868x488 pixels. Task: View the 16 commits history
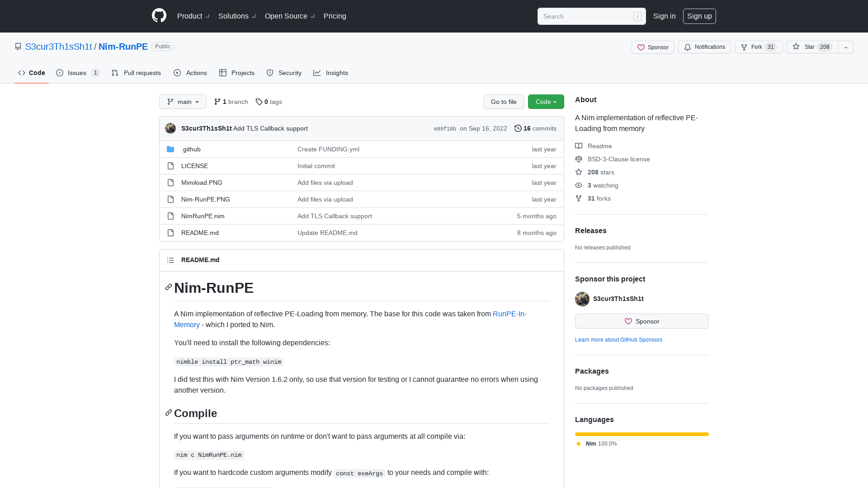pyautogui.click(x=535, y=128)
